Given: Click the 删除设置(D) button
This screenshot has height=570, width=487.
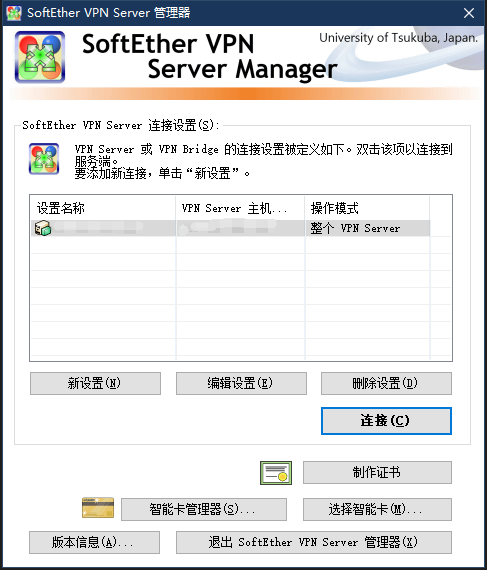Looking at the screenshot, I should tap(386, 383).
